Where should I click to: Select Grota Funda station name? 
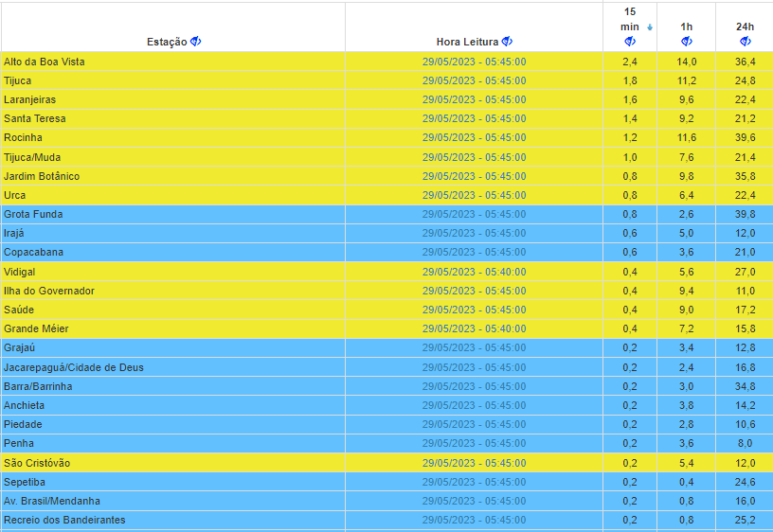33,214
